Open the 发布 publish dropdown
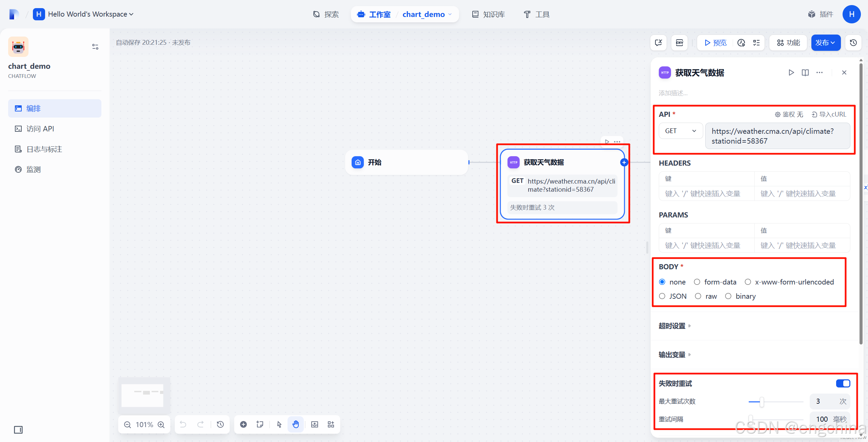Screen dimensions: 868x442 825,43
